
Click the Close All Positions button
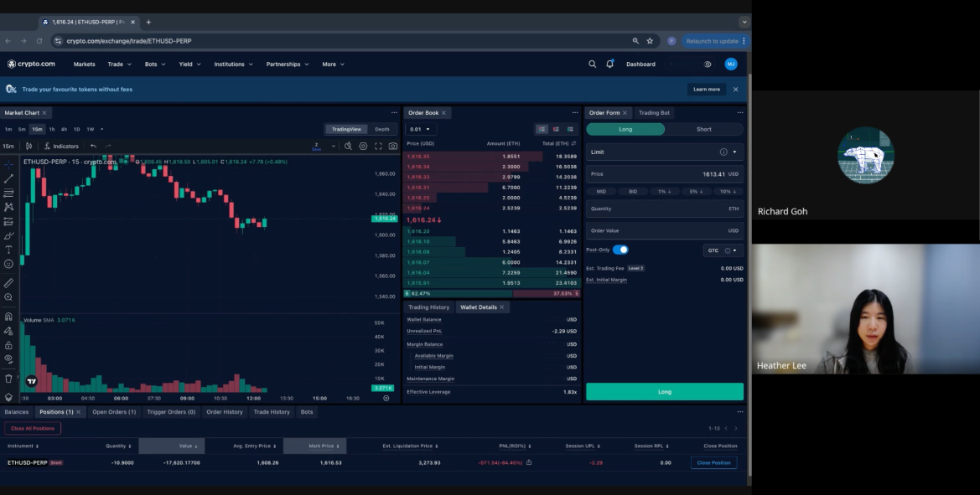pos(33,428)
